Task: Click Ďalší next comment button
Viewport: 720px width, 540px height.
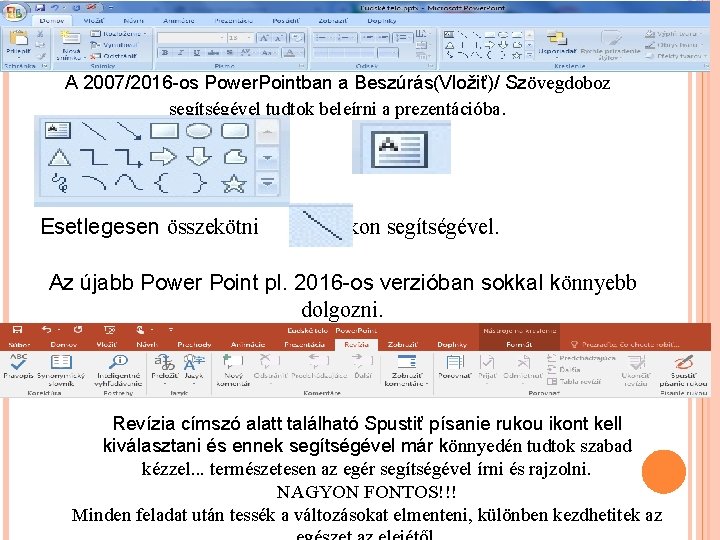Action: [363, 366]
